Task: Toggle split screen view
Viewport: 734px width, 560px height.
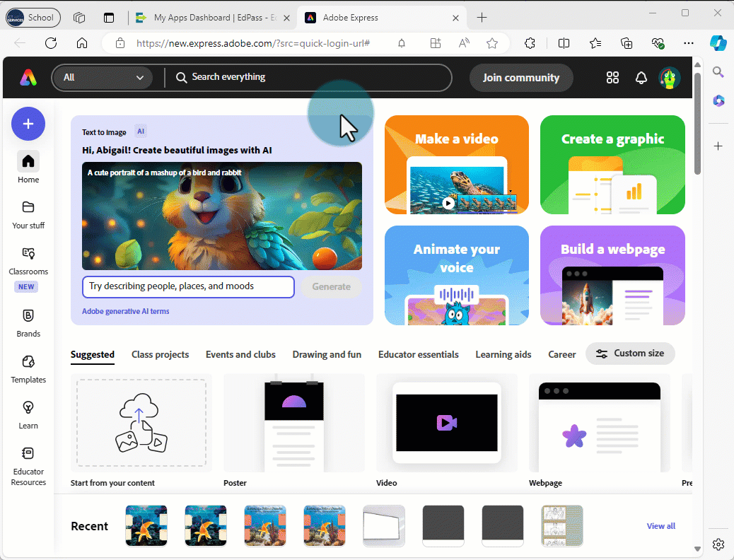Action: pos(564,43)
